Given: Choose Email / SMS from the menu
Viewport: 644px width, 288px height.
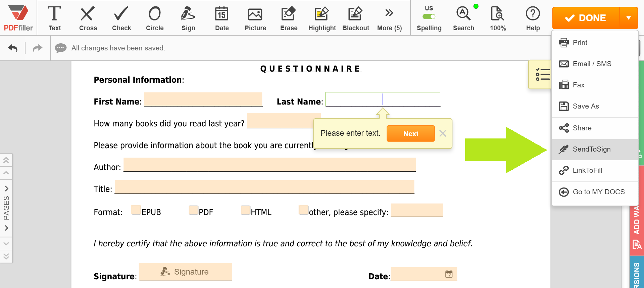Looking at the screenshot, I should [595, 64].
